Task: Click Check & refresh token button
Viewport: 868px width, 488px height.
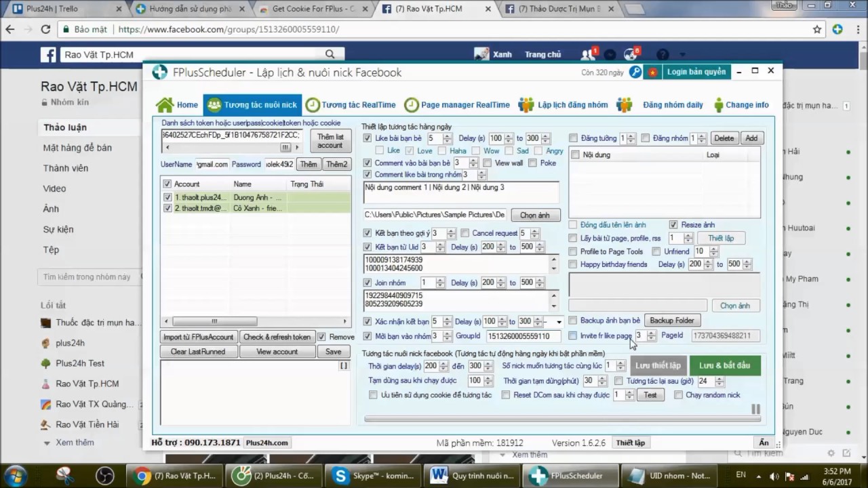Action: pyautogui.click(x=277, y=337)
